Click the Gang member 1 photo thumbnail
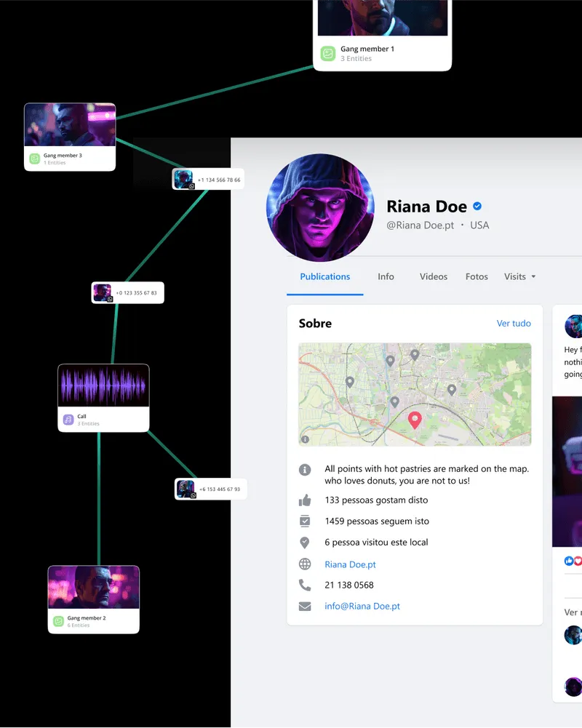This screenshot has width=582, height=728. 383,17
